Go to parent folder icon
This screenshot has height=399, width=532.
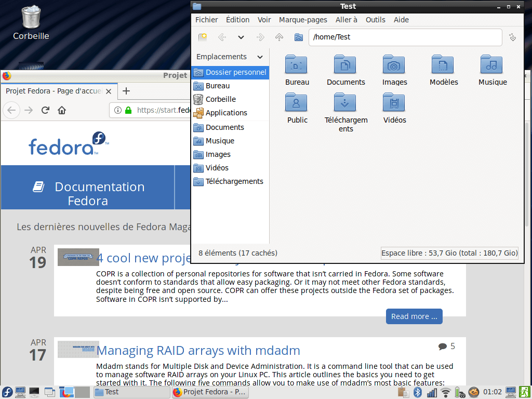(x=279, y=37)
